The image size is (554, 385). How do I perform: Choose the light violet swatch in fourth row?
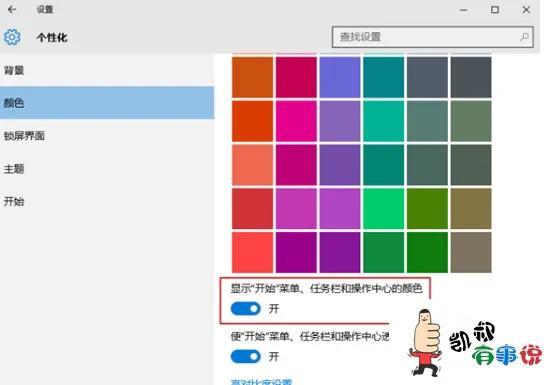point(340,208)
